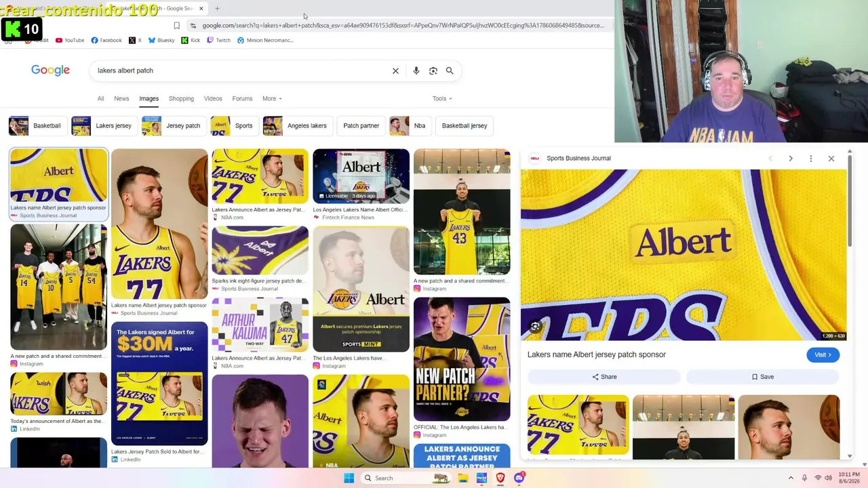Open the $30M a year result thumbnail
Screen dimensions: 868x488
pyautogui.click(x=159, y=384)
